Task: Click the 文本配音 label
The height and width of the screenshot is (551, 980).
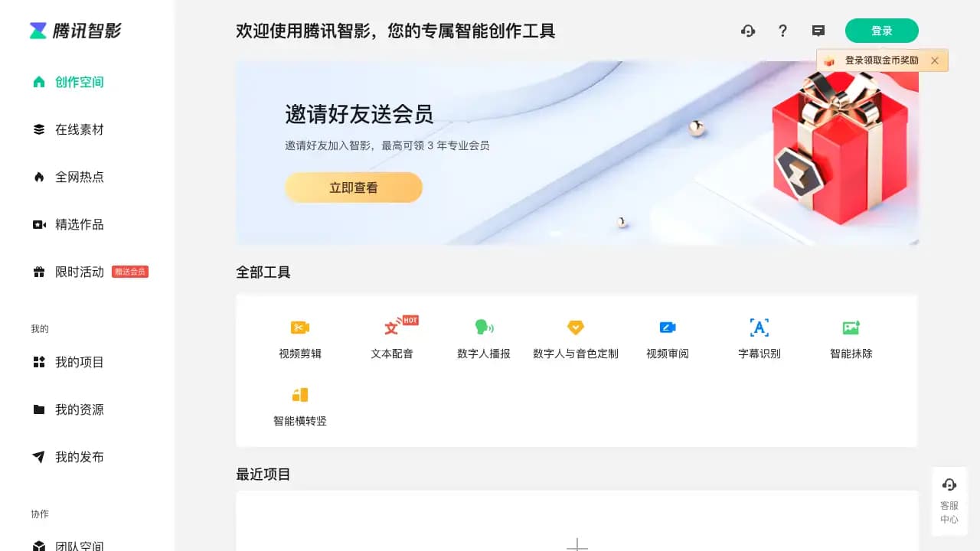Action: [392, 354]
